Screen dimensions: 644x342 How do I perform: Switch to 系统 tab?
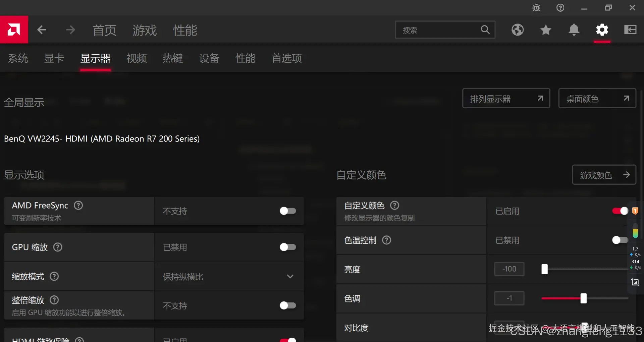18,58
